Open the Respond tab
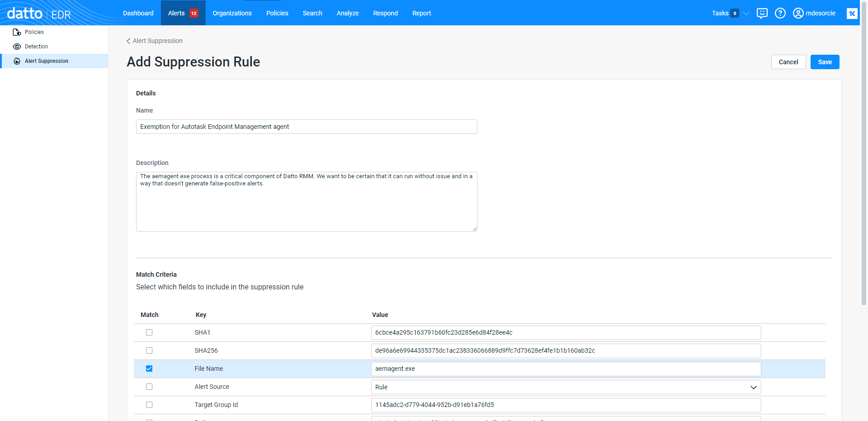 click(386, 13)
